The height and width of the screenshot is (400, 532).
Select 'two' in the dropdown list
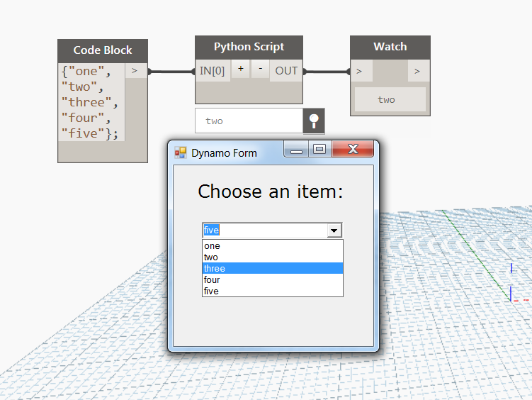273,257
